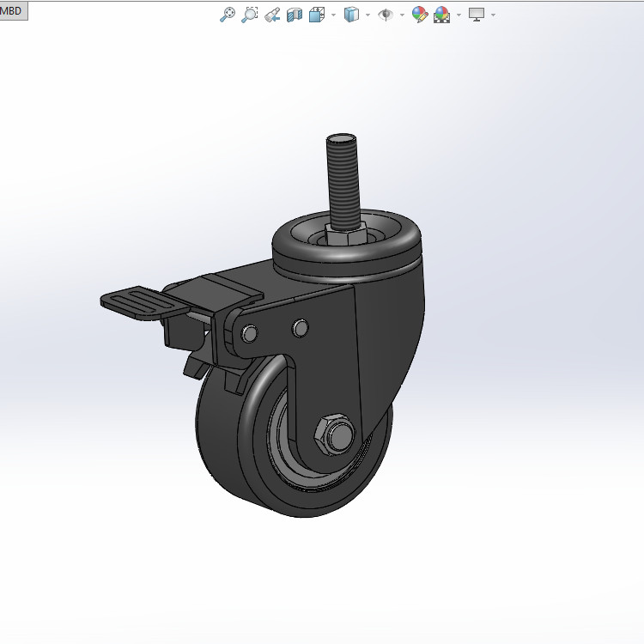
Task: Click Display Style icon
Action: [x=351, y=15]
